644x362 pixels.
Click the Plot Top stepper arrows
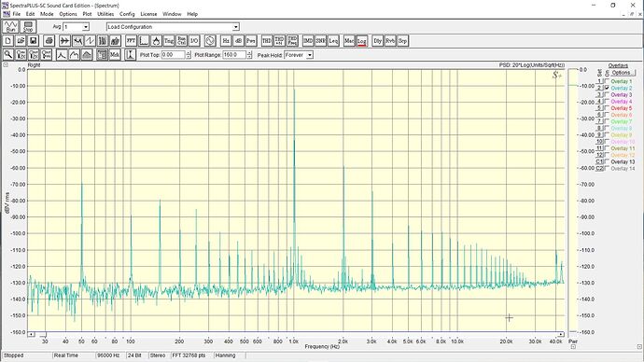(189, 55)
